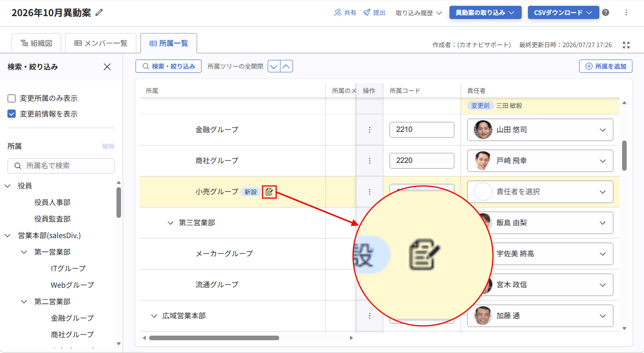Screen dimensions: 644x353
Task: Switch to the メンバー一覧 tab
Action: click(101, 43)
